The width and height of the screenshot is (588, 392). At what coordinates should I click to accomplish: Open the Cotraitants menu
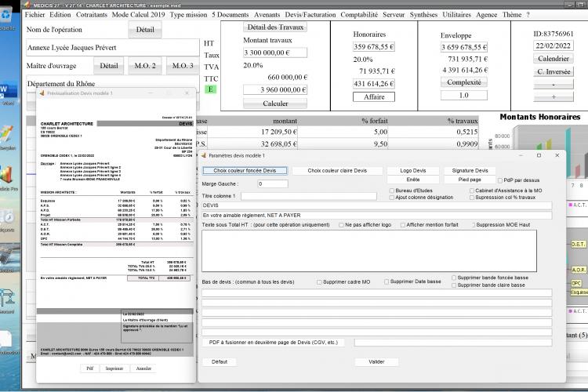pyautogui.click(x=92, y=15)
